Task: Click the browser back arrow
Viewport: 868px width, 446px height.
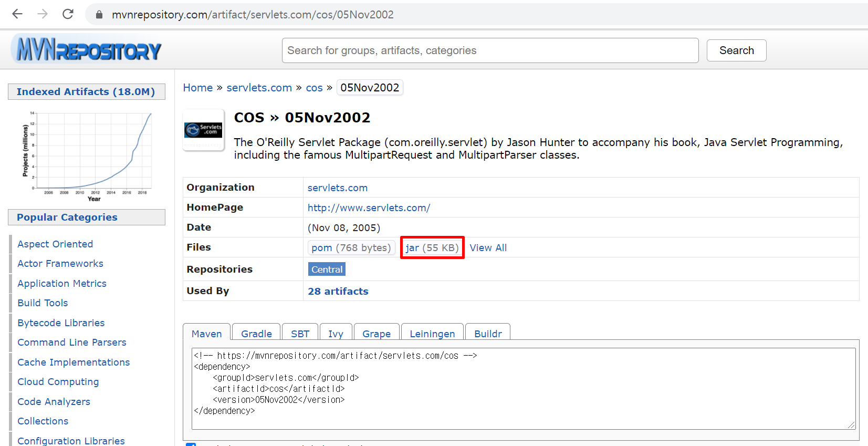Action: click(x=17, y=14)
